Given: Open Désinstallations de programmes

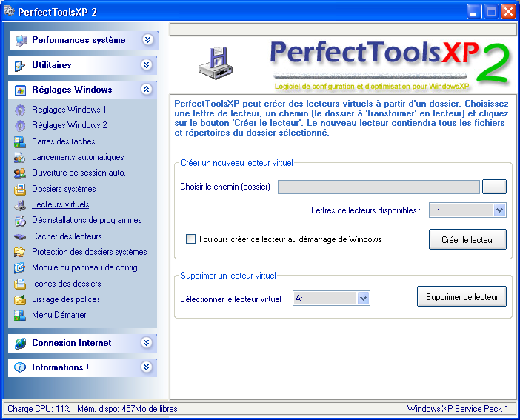Looking at the screenshot, I should coord(87,220).
